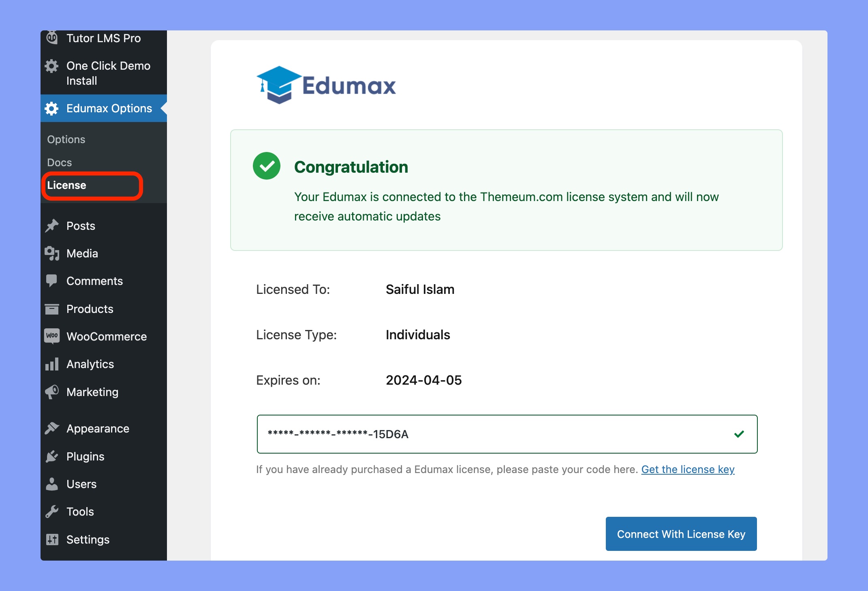Click the Products archive icon
The height and width of the screenshot is (591, 868).
click(x=52, y=309)
